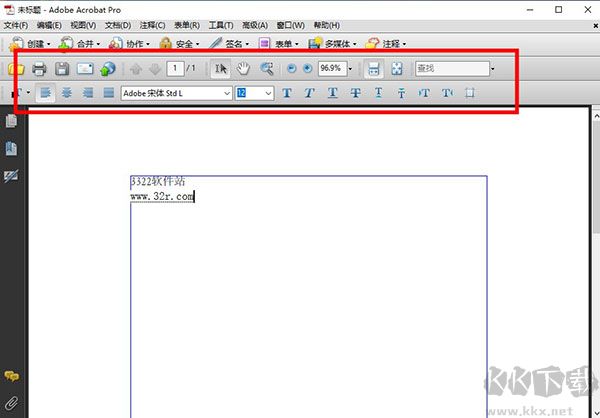Click the zoom out button
Screen dimensions: 600x418
[292, 69]
